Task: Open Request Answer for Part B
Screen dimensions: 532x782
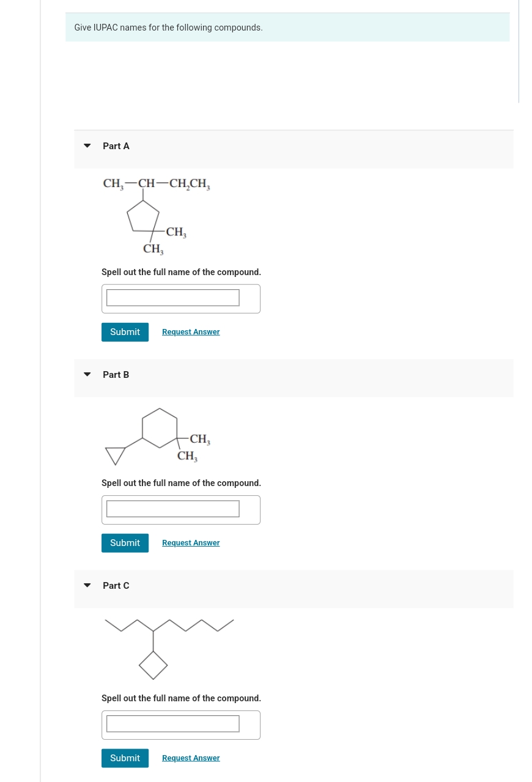Action: 190,542
